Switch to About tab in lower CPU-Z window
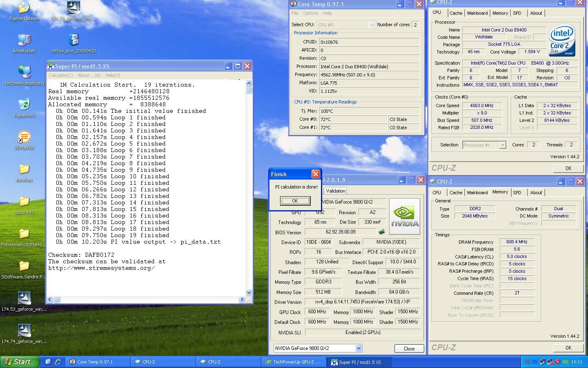 [x=536, y=193]
